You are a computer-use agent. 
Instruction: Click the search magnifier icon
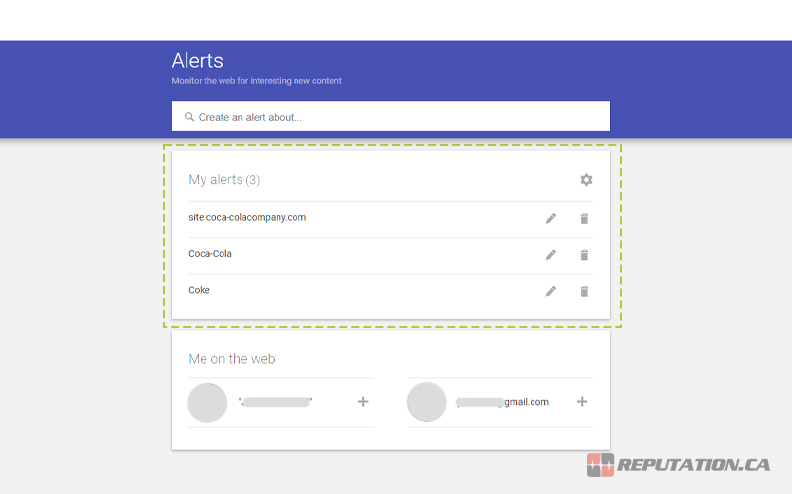[189, 117]
